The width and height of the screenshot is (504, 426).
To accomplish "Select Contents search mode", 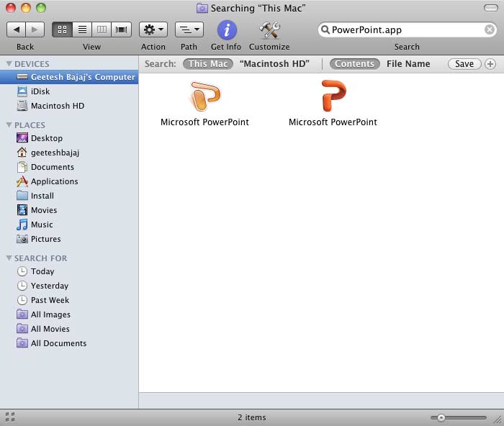I will [354, 64].
